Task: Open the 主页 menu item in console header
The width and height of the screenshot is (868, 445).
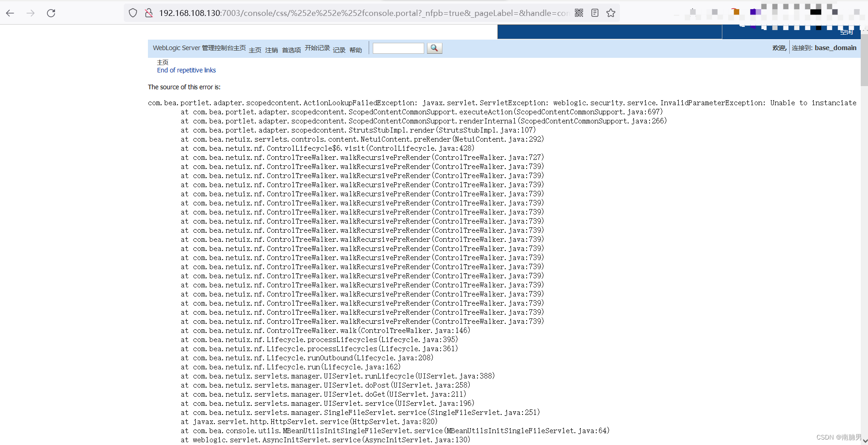Action: tap(254, 50)
